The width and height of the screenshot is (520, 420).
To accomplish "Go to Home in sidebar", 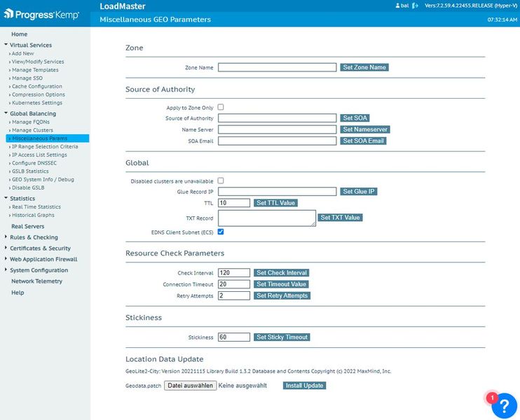I will 19,34.
